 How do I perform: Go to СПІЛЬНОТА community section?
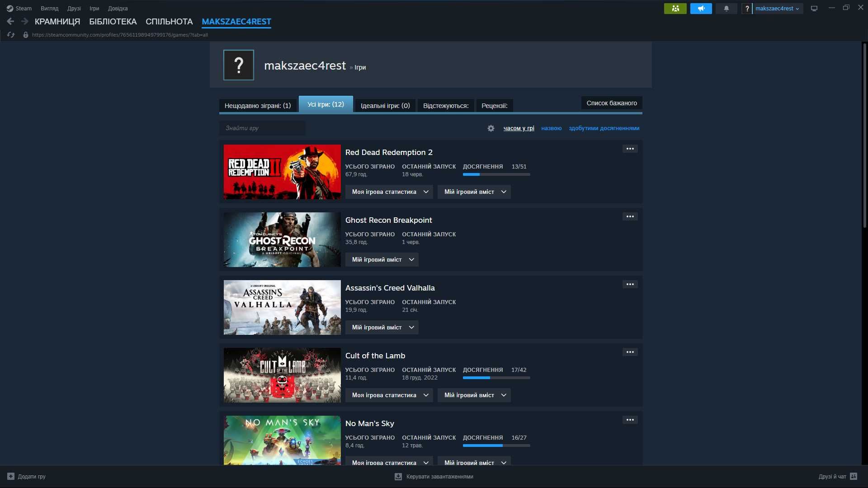tap(169, 21)
